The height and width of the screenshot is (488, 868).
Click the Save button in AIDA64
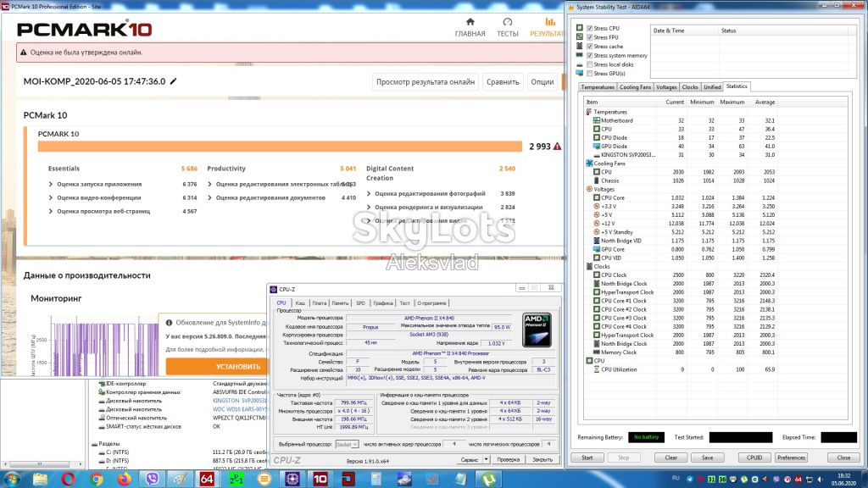[707, 457]
